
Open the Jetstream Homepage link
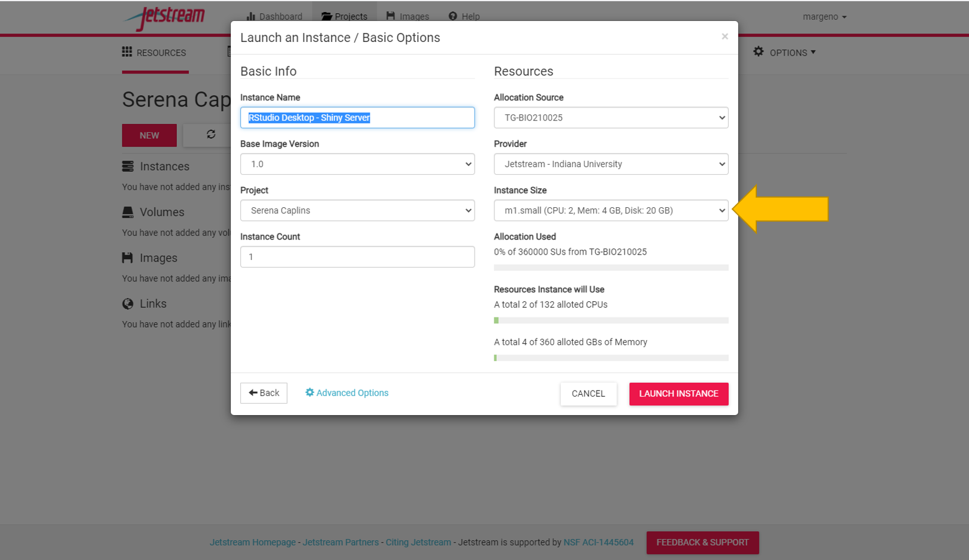pyautogui.click(x=252, y=542)
